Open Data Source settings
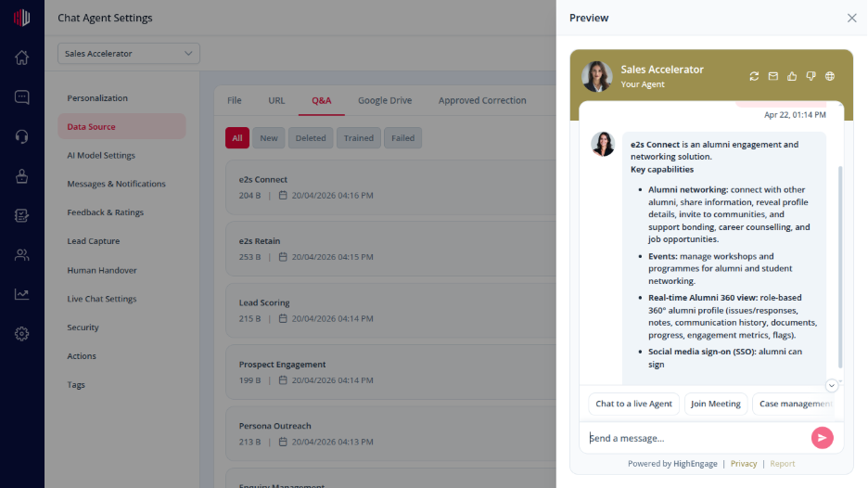 point(121,126)
